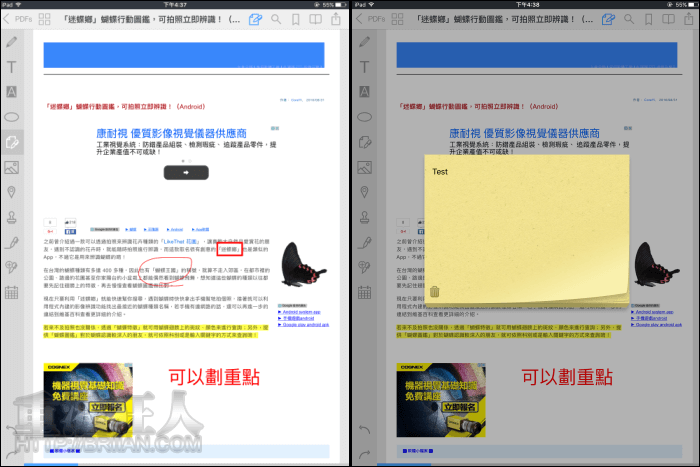Bookmark the page in the 4:37 screen
Screen dimensions: 700x467
[296, 18]
